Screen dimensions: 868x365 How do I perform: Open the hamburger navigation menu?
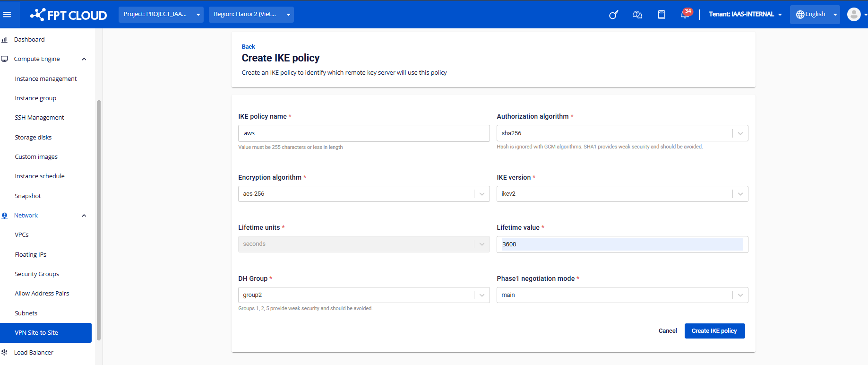coord(7,15)
